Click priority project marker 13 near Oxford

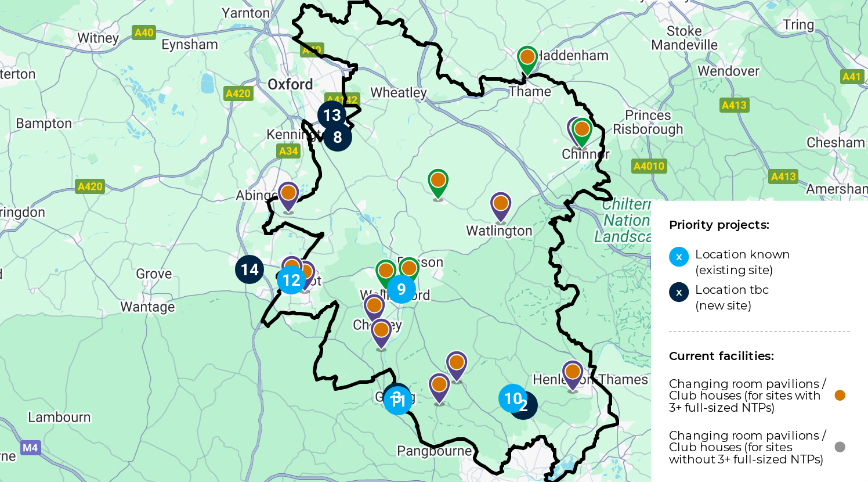click(332, 115)
